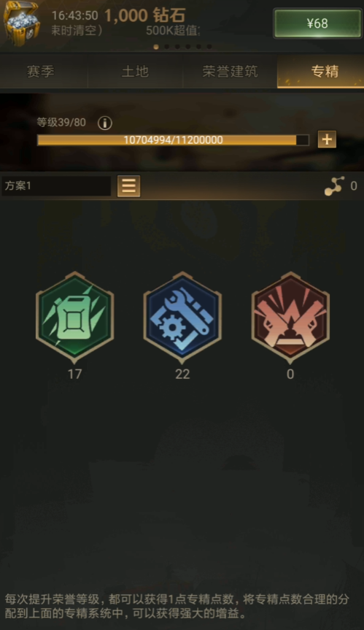The height and width of the screenshot is (630, 364).
Task: Open the blue wrench and gear specialization
Action: pyautogui.click(x=182, y=318)
